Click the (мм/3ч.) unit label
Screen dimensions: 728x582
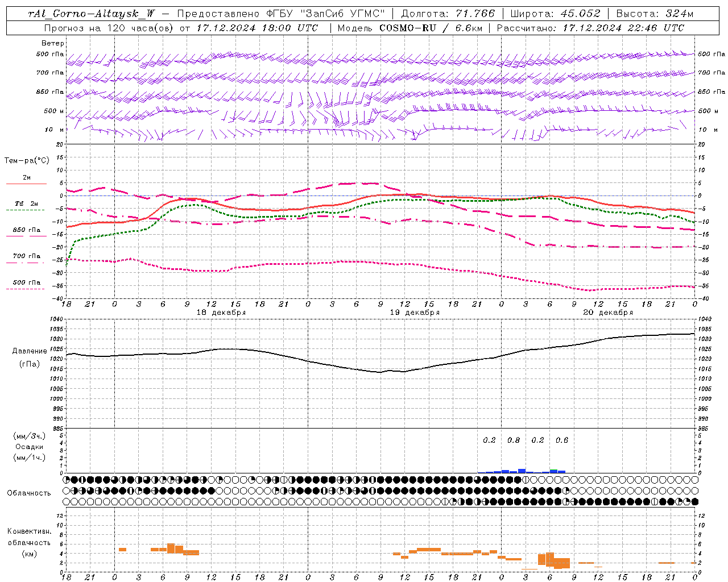pyautogui.click(x=30, y=436)
